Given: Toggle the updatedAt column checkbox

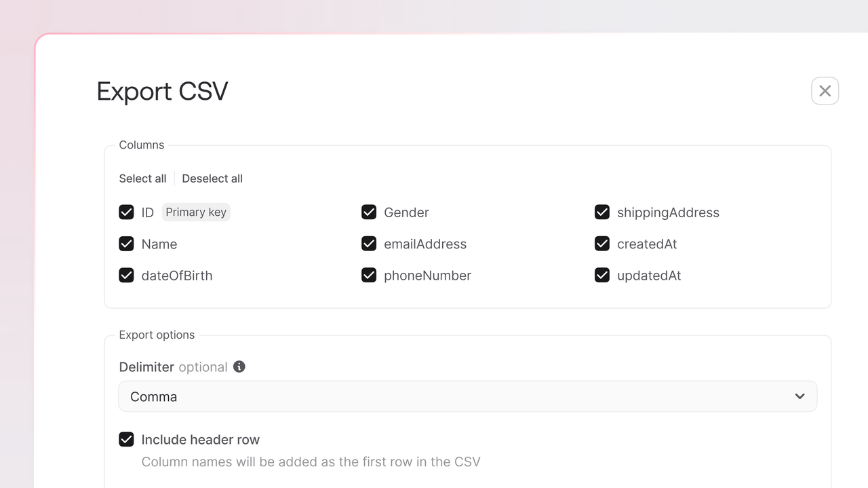Looking at the screenshot, I should pyautogui.click(x=602, y=275).
